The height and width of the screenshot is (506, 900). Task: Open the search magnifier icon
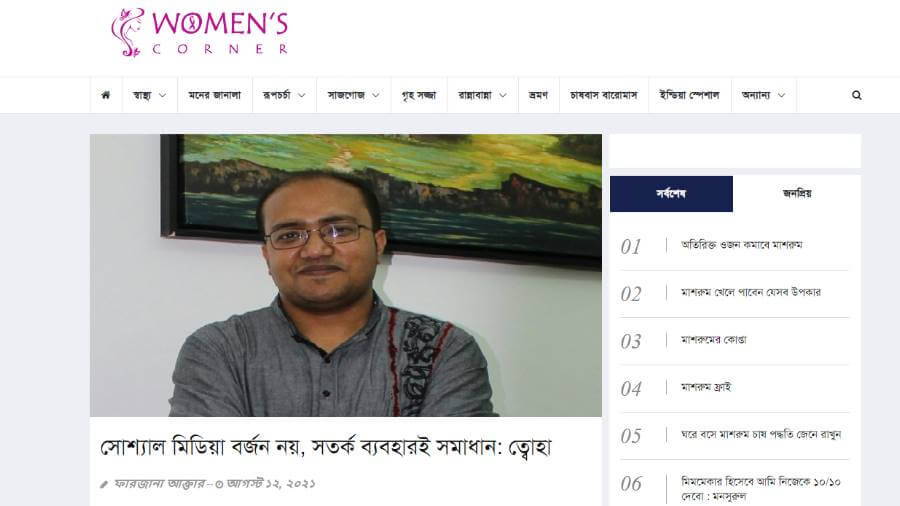856,95
